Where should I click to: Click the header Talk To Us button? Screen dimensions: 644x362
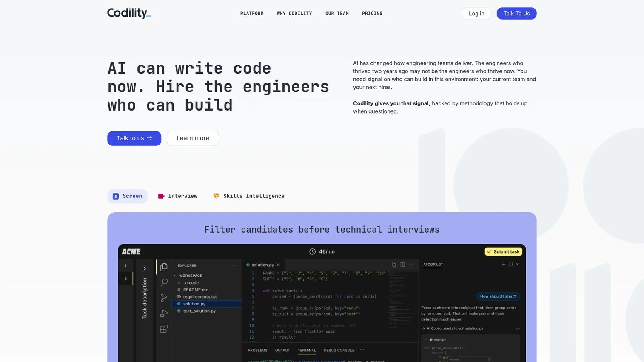pos(517,14)
